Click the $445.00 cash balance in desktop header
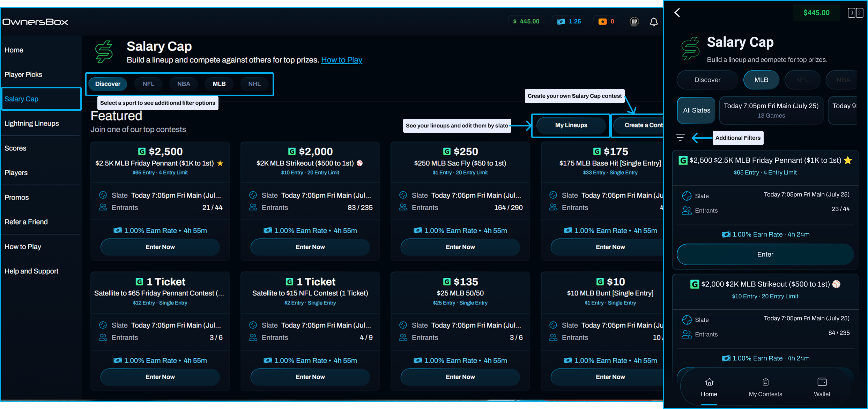 click(x=526, y=22)
